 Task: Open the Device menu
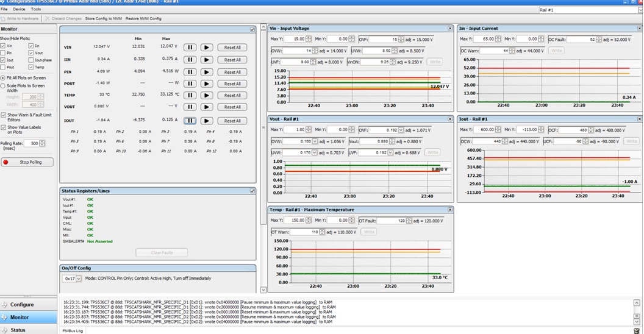[19, 9]
